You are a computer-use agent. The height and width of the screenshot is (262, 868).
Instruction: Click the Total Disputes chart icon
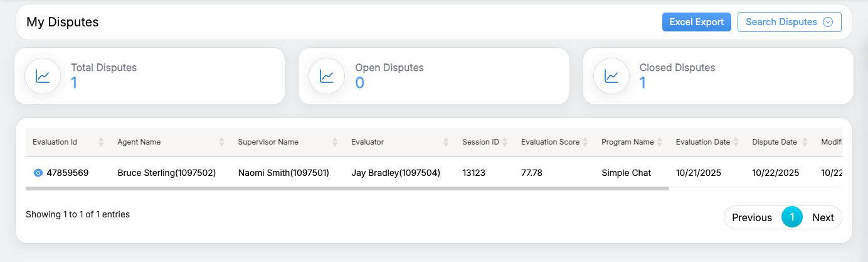tap(43, 76)
